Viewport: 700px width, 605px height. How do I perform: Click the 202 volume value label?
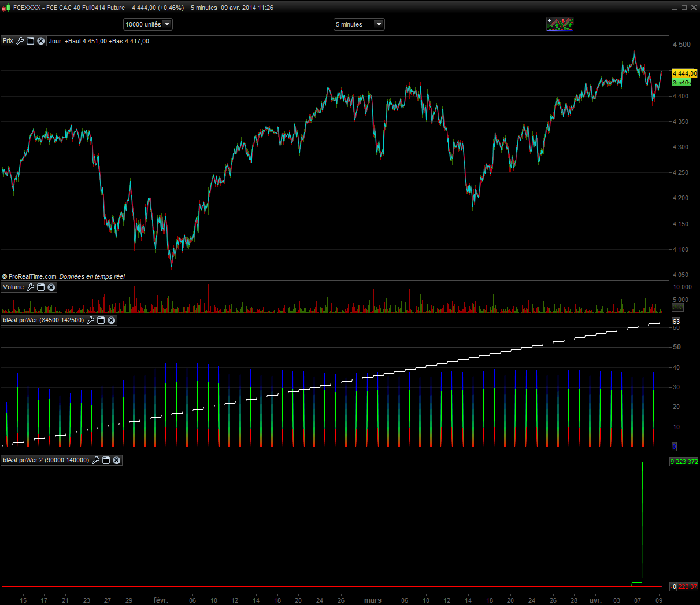[678, 307]
